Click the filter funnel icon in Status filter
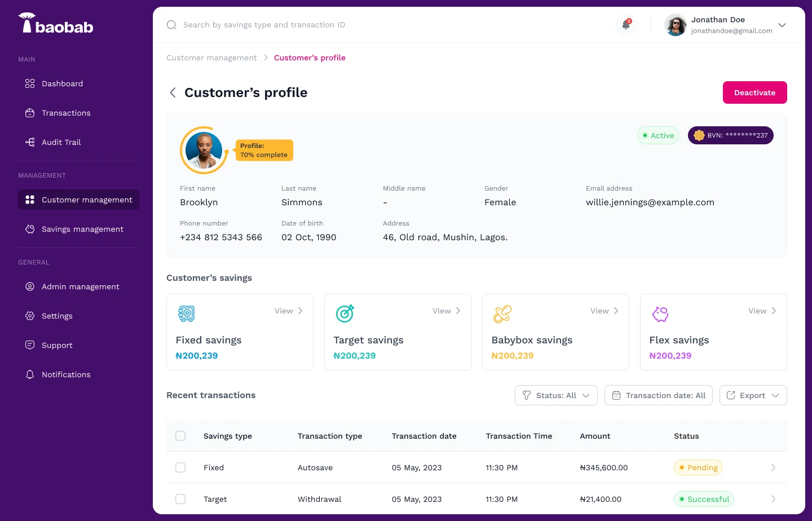812x521 pixels. coord(526,395)
